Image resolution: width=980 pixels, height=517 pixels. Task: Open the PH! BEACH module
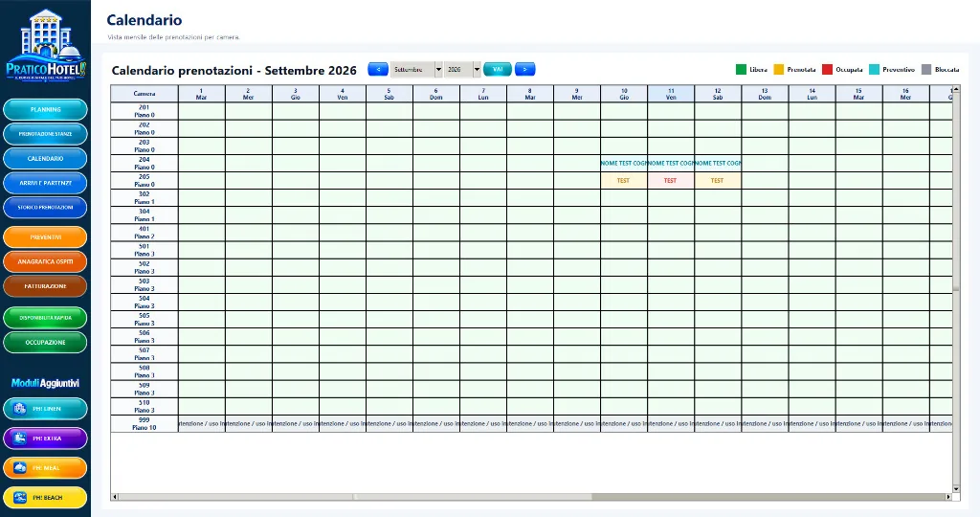click(x=46, y=498)
